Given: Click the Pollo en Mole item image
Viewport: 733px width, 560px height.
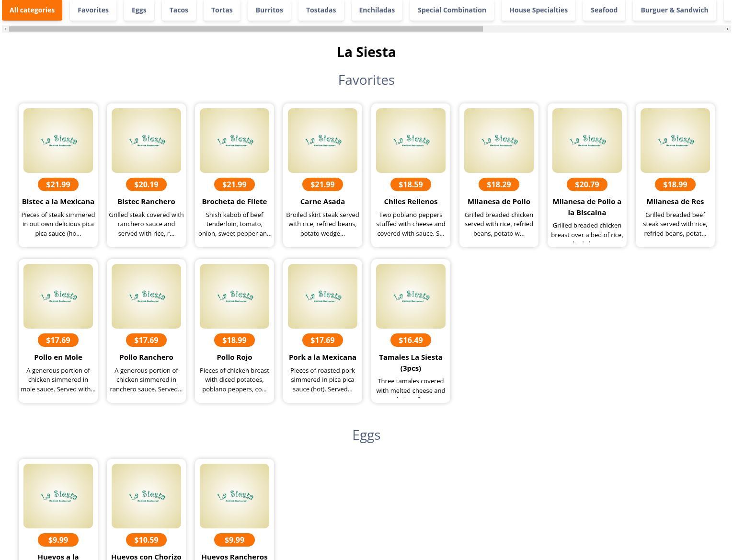Looking at the screenshot, I should point(58,296).
